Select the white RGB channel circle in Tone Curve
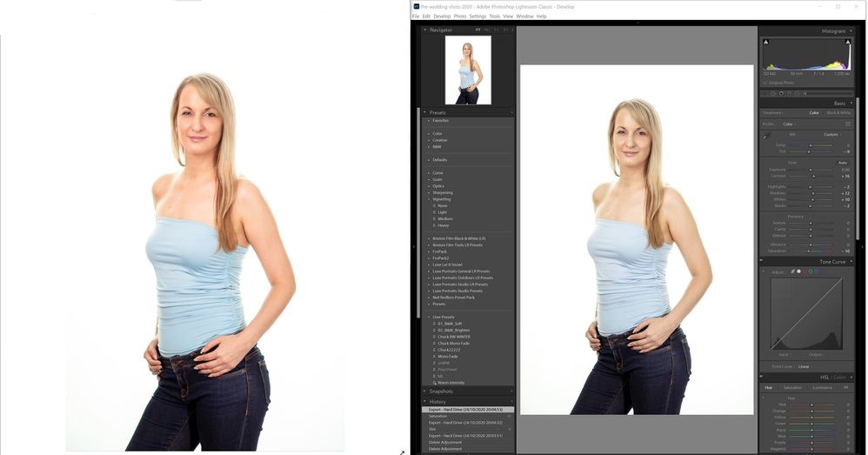Screen dimensions: 868x455 coord(798,271)
